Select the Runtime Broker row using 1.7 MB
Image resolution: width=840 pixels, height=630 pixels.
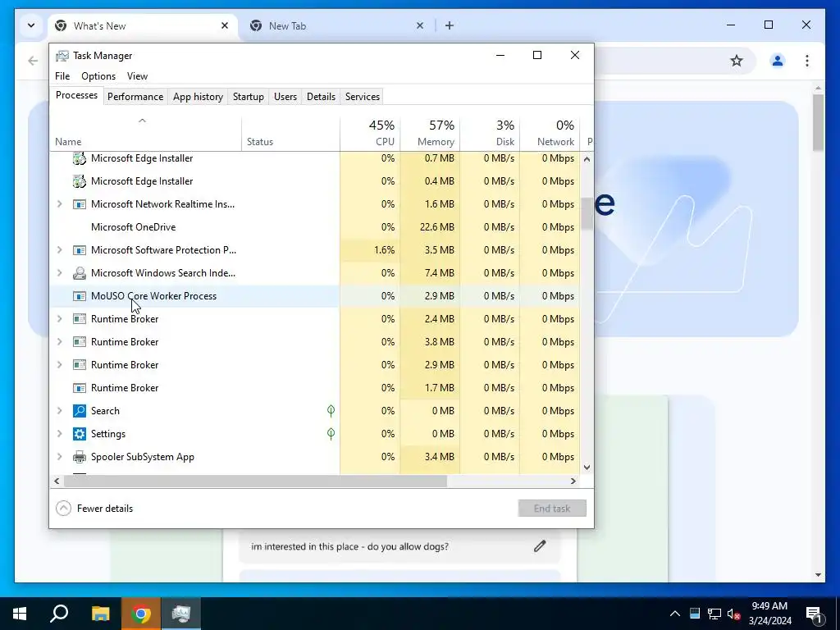(x=314, y=388)
